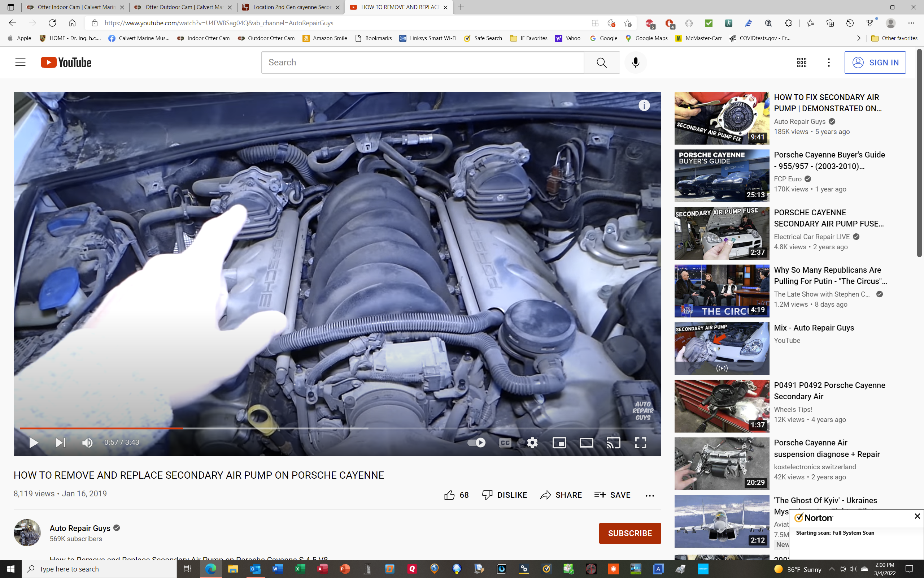Switch to Otter Outdoor Cam tab

click(183, 7)
